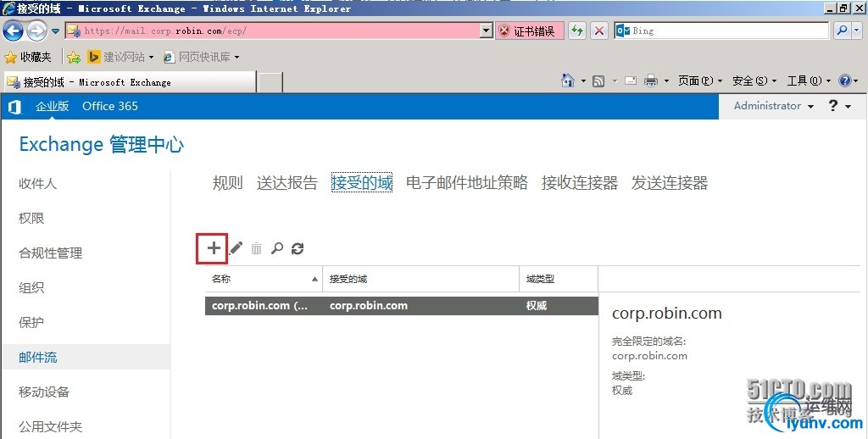Sort by the 名称 column header
Image resolution: width=868 pixels, height=439 pixels.
point(264,279)
